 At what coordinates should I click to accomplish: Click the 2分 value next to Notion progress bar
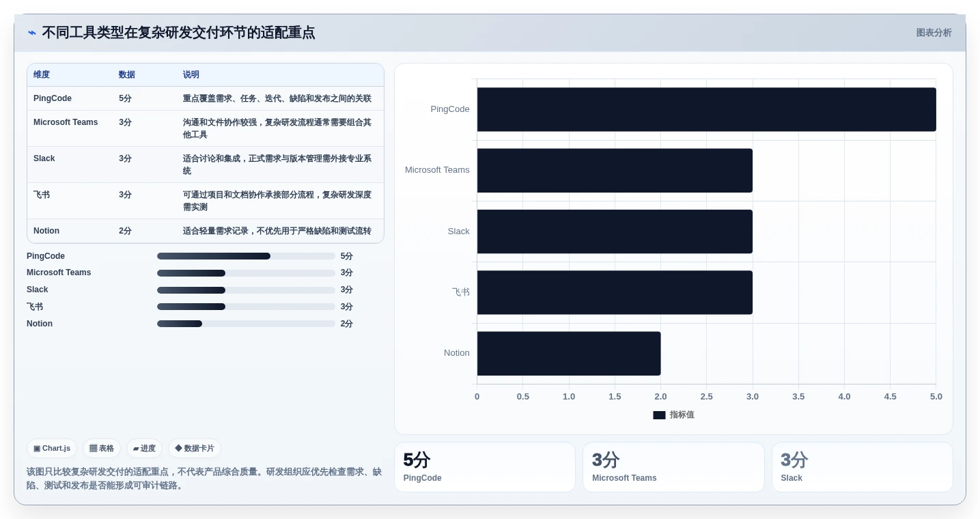347,324
